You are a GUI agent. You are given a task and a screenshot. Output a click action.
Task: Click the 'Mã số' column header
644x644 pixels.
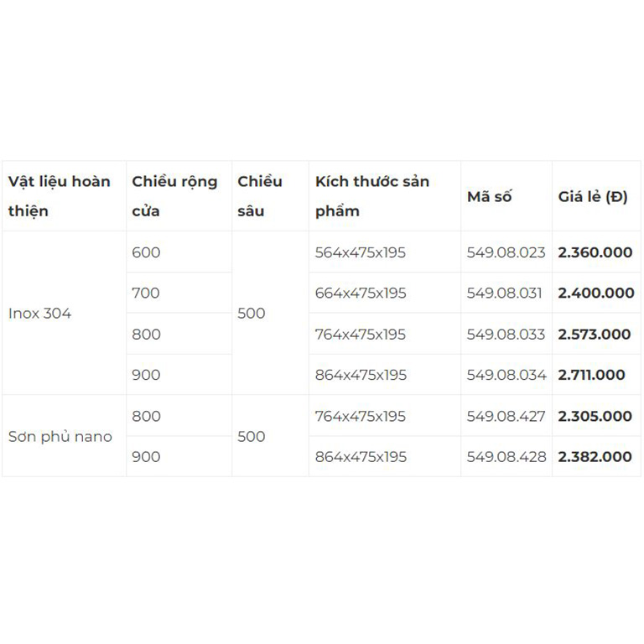(489, 197)
